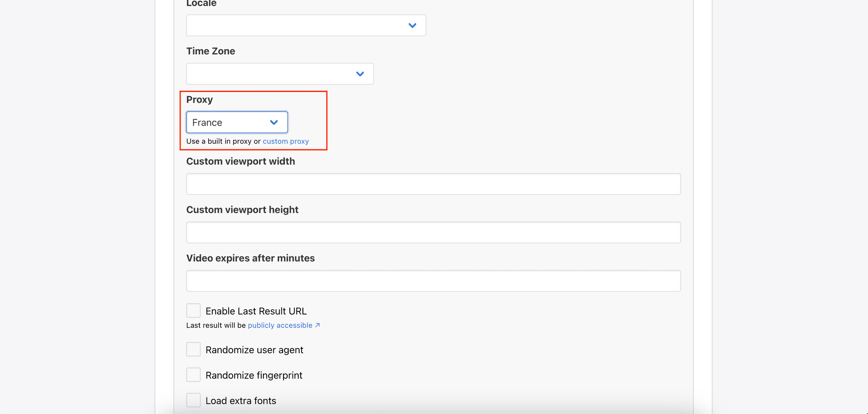The height and width of the screenshot is (414, 868).
Task: Click the Custom viewport width field
Action: pyautogui.click(x=433, y=184)
